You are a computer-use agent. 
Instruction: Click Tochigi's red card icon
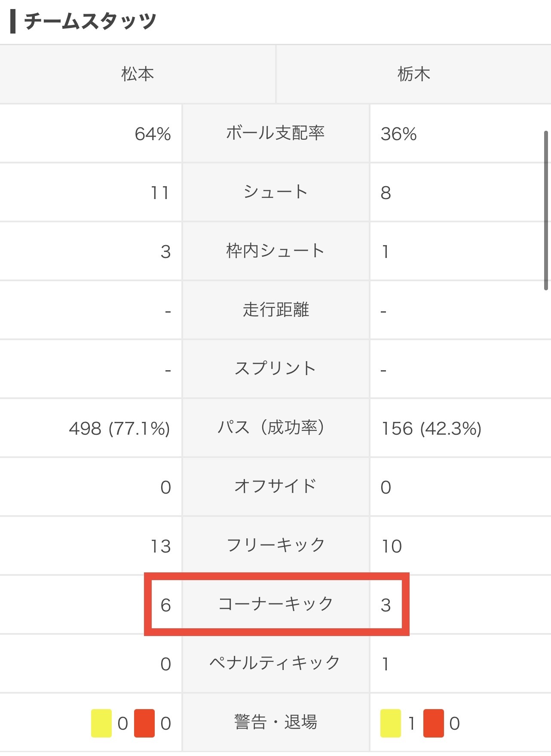(x=434, y=723)
